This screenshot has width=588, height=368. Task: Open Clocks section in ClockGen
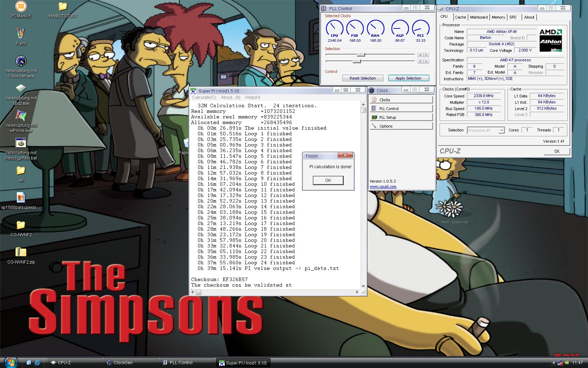(401, 100)
